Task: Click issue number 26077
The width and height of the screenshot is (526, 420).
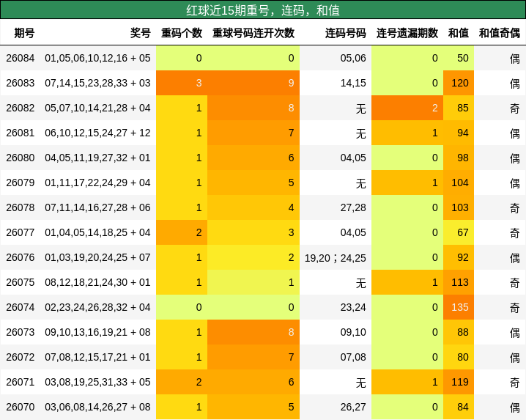Action: [x=20, y=232]
